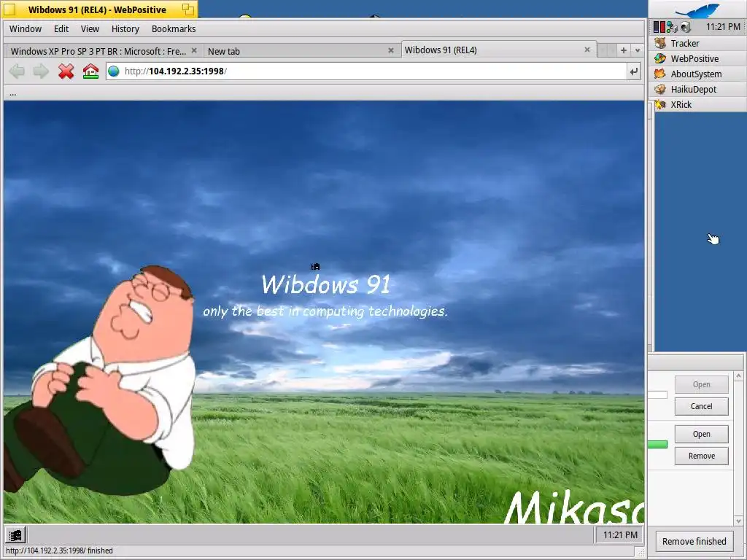Image resolution: width=747 pixels, height=560 pixels.
Task: Cancel the download in Downloads window
Action: pyautogui.click(x=701, y=406)
